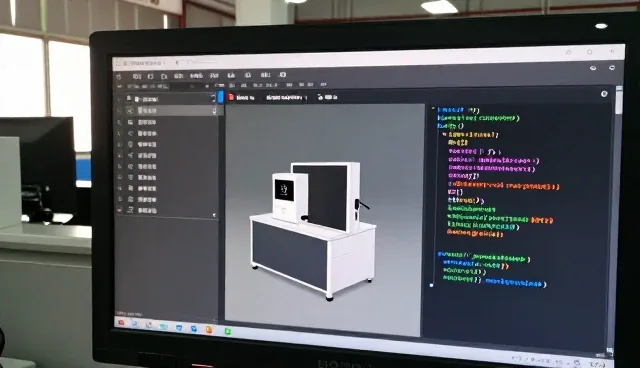
Task: Select the fifth row in the hierarchy tree
Action: point(167,144)
